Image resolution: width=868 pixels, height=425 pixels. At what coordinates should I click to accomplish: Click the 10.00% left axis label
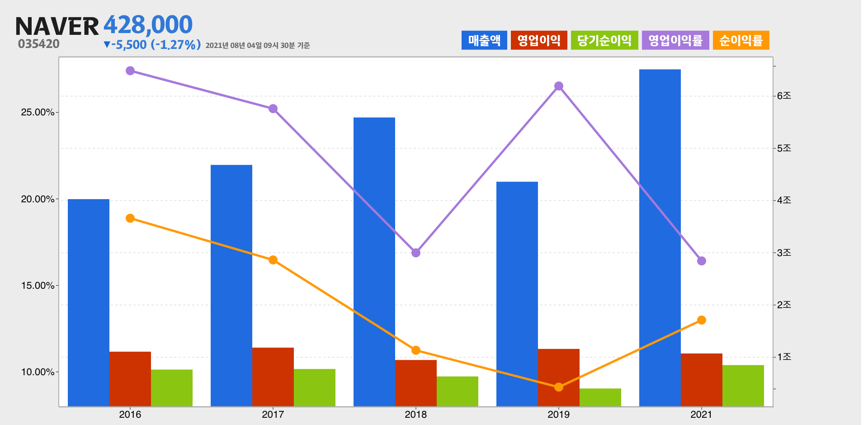(38, 372)
